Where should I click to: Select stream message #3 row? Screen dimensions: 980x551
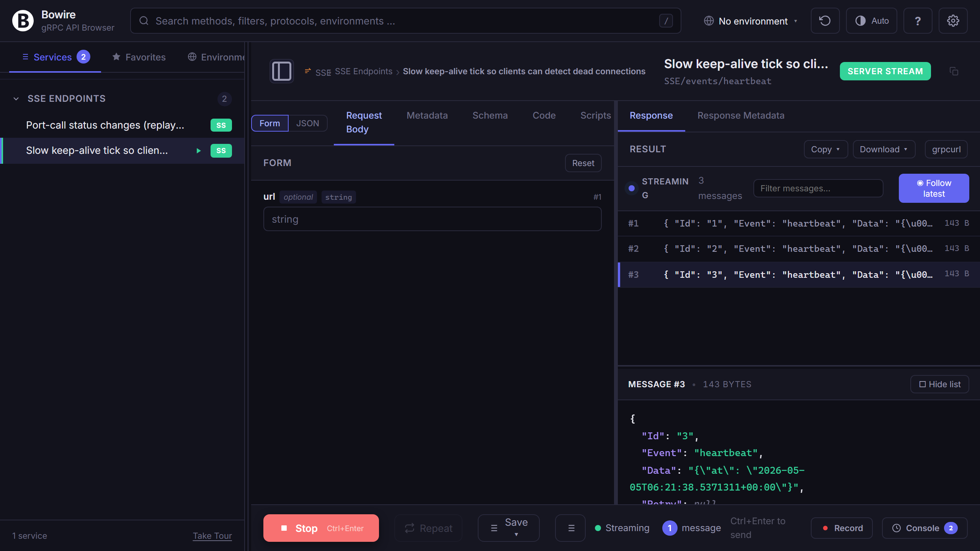click(799, 274)
